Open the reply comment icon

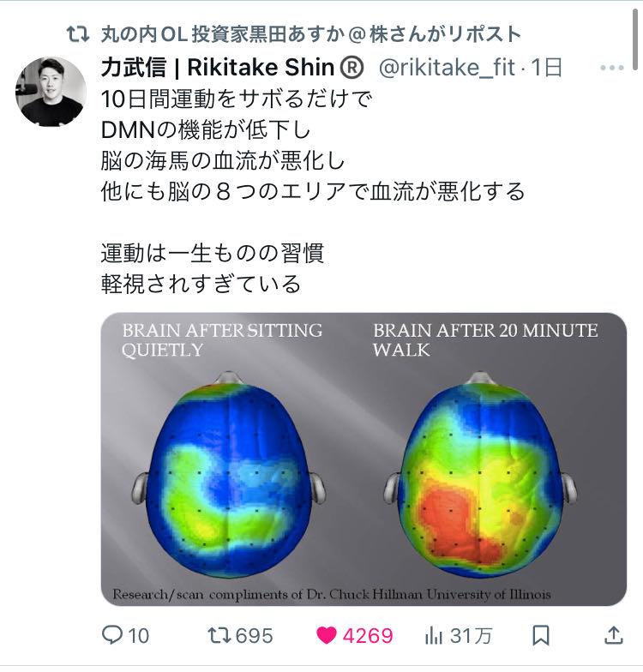pos(112,634)
